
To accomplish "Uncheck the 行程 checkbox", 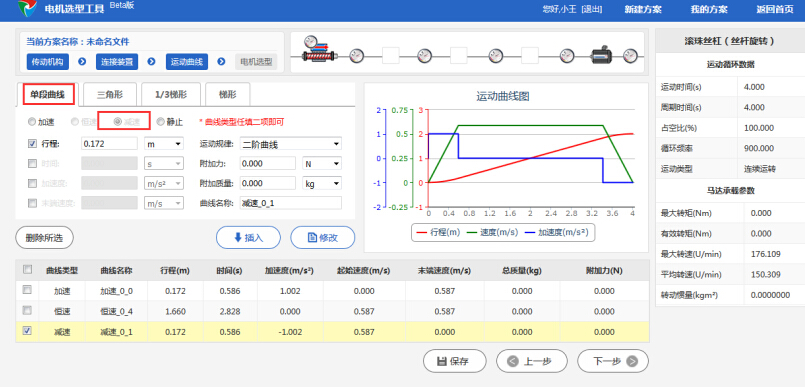I will pyautogui.click(x=32, y=144).
